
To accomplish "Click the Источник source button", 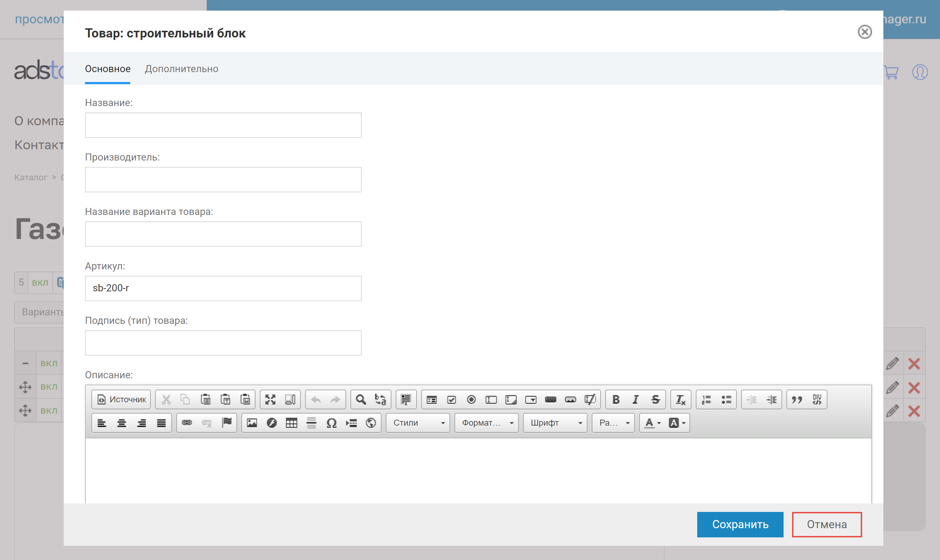I will (x=121, y=399).
